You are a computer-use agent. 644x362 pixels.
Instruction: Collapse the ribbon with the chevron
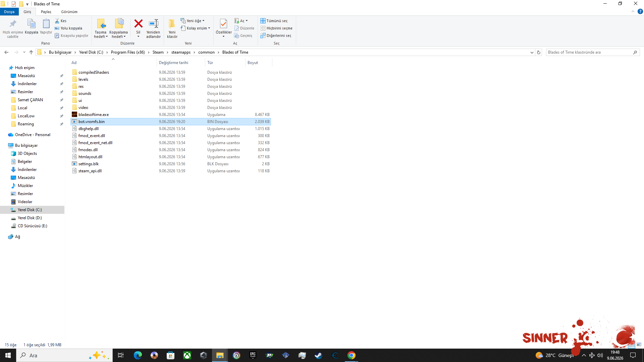pyautogui.click(x=633, y=11)
